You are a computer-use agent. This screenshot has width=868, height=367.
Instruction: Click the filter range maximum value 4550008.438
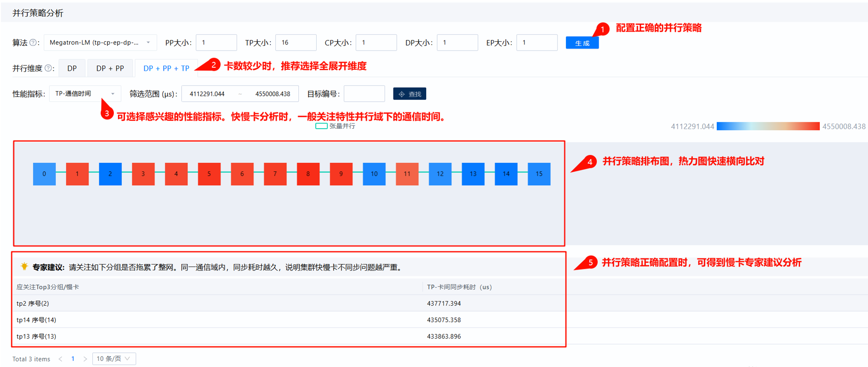coord(273,94)
